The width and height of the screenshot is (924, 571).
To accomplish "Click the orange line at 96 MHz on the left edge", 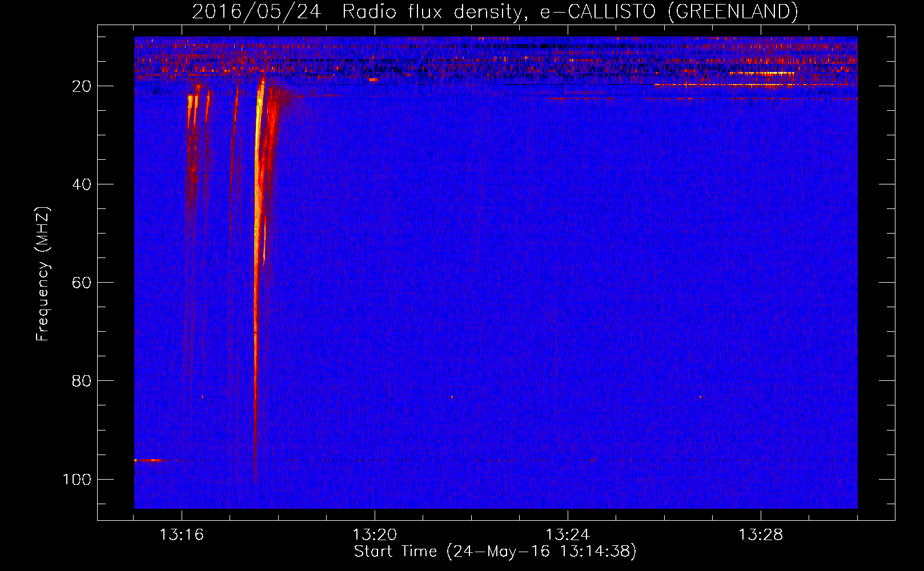I will (148, 460).
